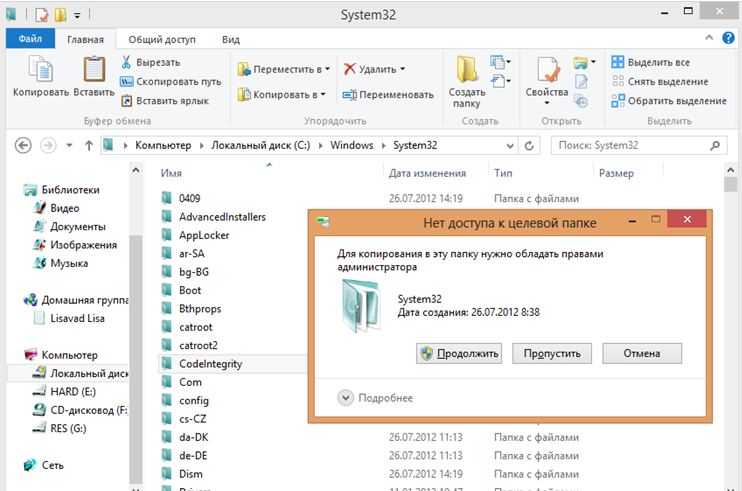
Task: Click the New folder (Создать папку) icon
Action: tap(467, 71)
